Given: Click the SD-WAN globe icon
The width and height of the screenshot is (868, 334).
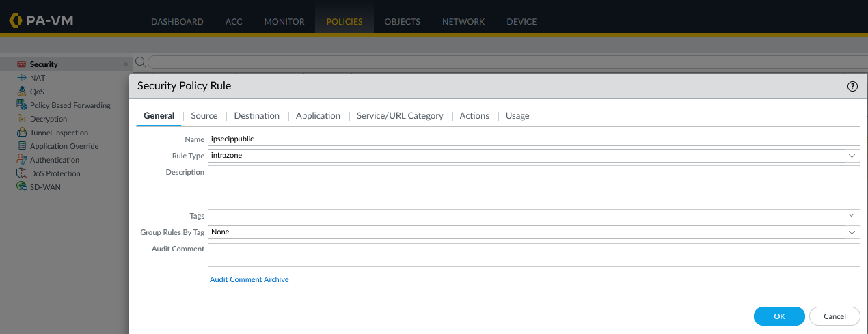Looking at the screenshot, I should pos(21,187).
